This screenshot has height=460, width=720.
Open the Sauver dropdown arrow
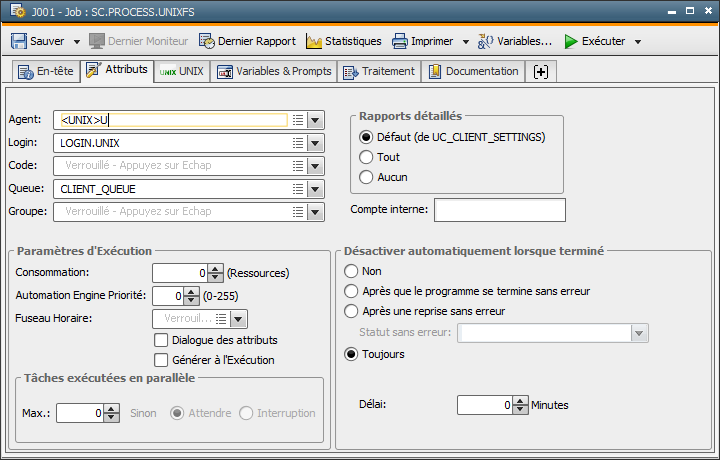tap(77, 42)
